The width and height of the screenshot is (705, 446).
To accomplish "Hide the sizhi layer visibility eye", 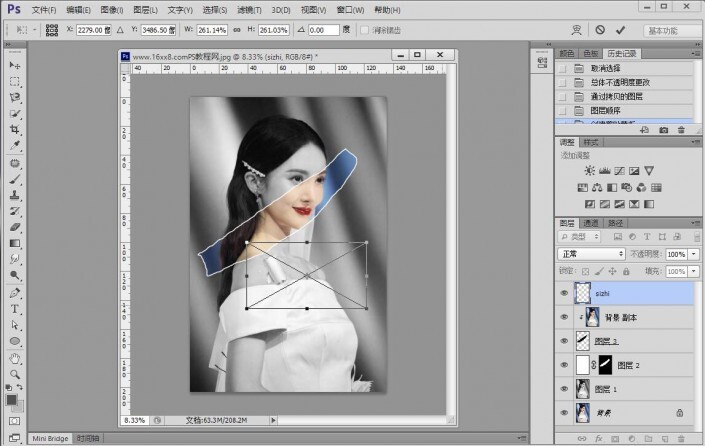I will click(x=564, y=295).
